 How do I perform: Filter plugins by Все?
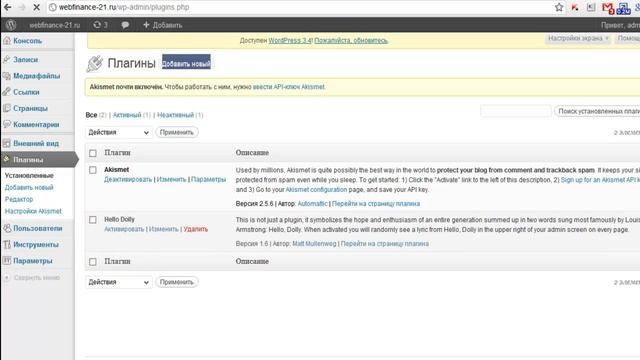pos(91,115)
